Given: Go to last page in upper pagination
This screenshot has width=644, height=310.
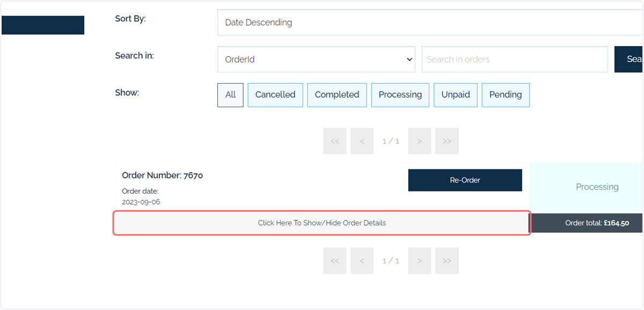Looking at the screenshot, I should pyautogui.click(x=447, y=141).
